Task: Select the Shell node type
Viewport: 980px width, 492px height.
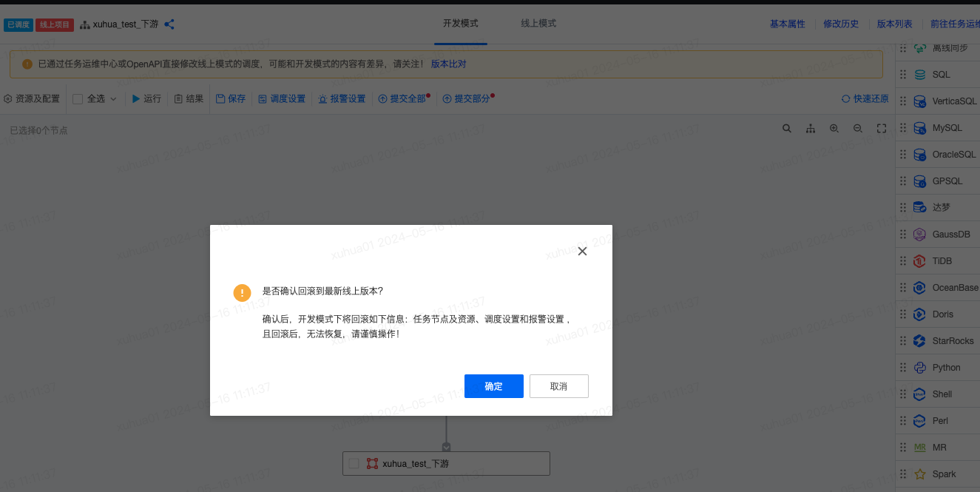Action: tap(938, 394)
